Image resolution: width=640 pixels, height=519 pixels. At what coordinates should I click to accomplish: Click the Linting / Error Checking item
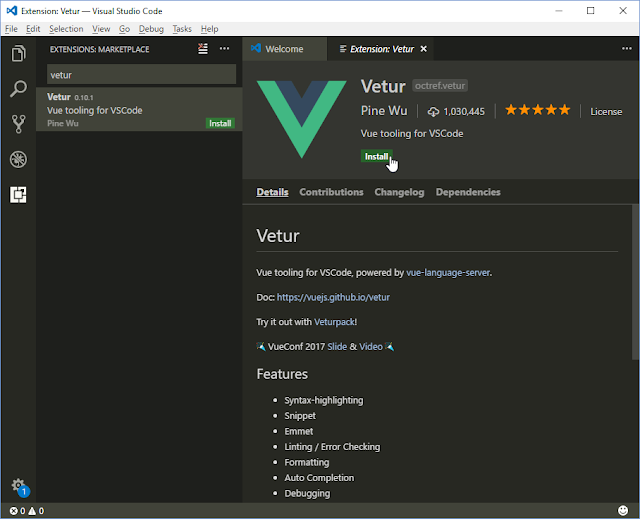[x=332, y=447]
